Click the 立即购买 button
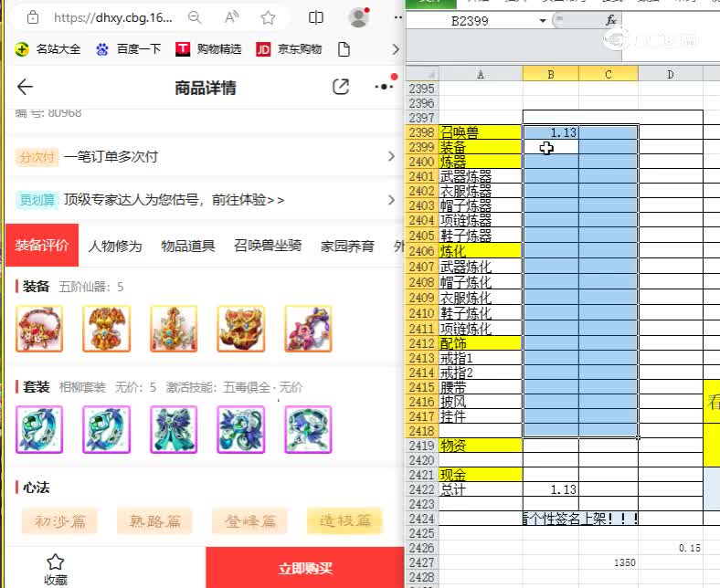The width and height of the screenshot is (720, 588). (x=305, y=568)
